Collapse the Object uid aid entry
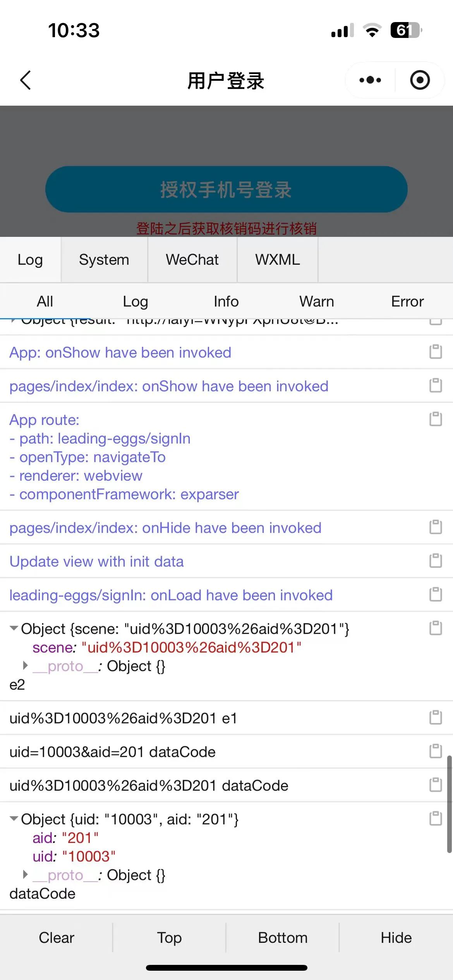Viewport: 453px width, 980px height. point(14,819)
